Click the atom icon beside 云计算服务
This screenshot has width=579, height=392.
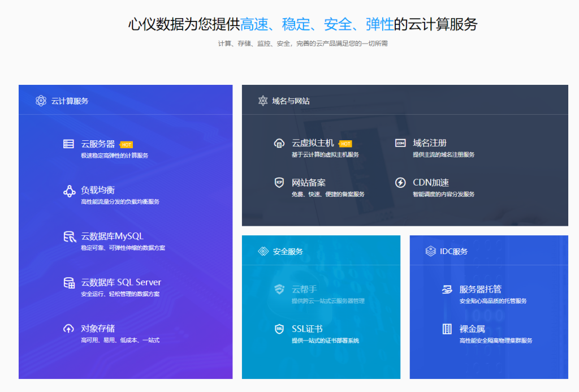41,101
